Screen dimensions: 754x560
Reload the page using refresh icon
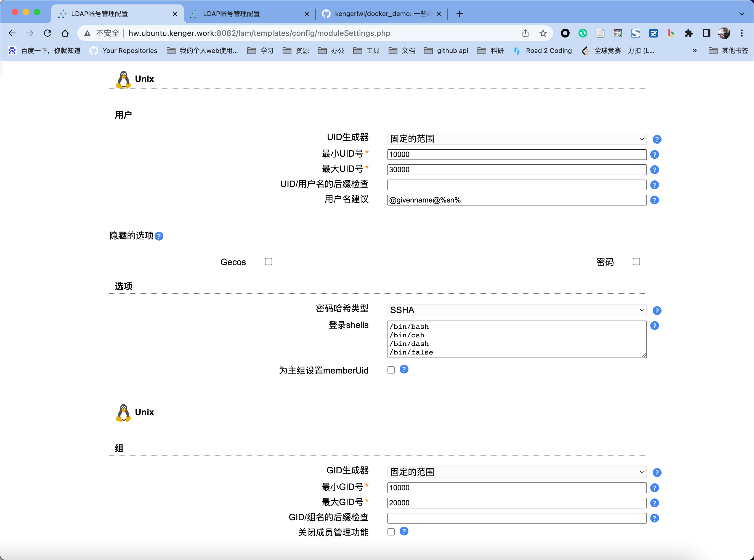tap(47, 33)
